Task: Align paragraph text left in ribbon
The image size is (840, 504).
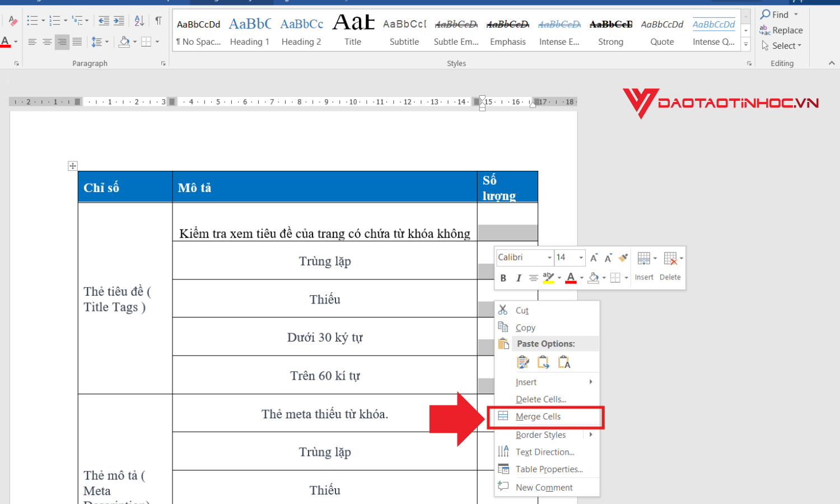Action: (32, 42)
